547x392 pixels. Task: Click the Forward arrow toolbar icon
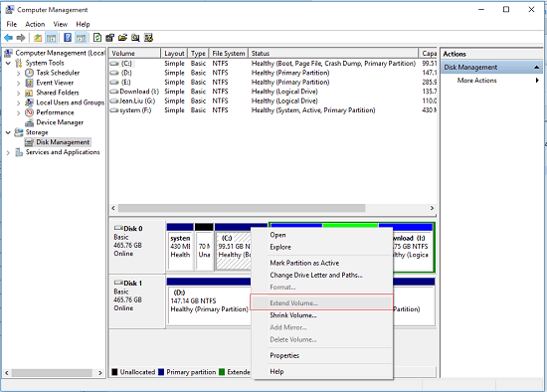click(x=21, y=38)
